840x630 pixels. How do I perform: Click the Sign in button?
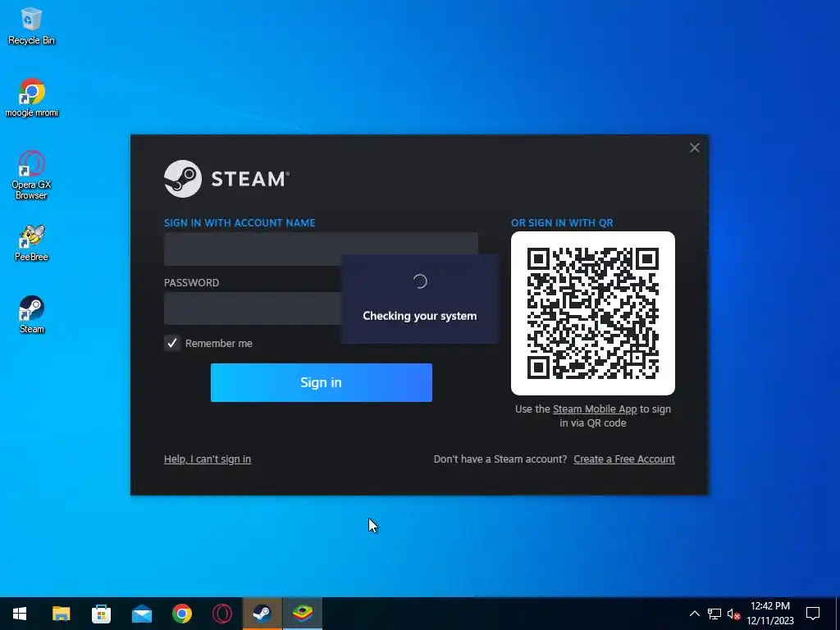tap(322, 382)
